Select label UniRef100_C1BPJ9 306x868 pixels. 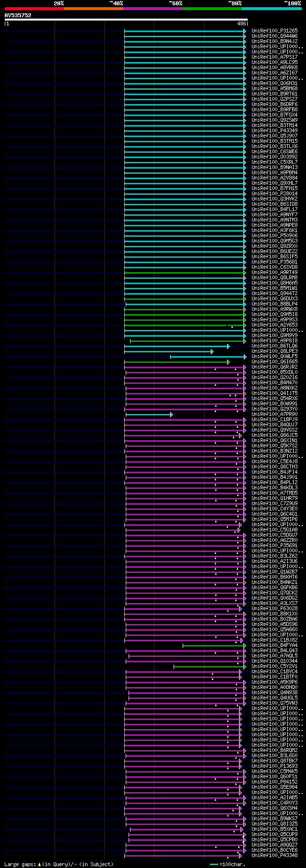(274, 420)
